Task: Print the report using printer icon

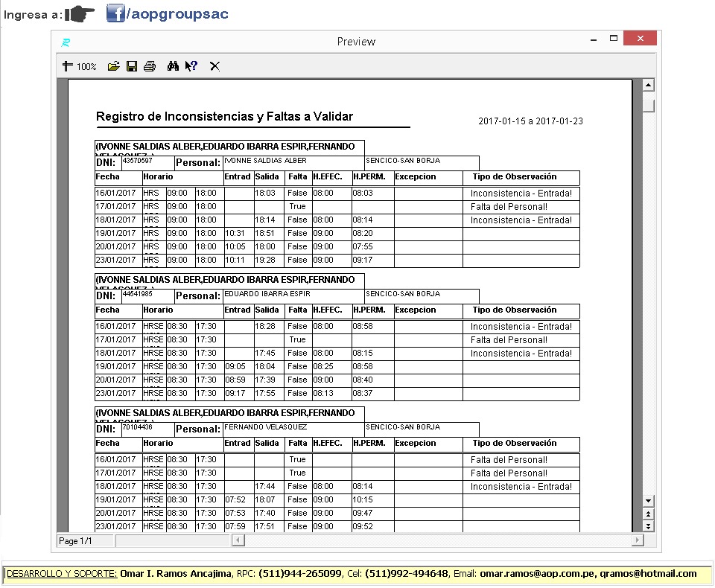Action: 150,66
